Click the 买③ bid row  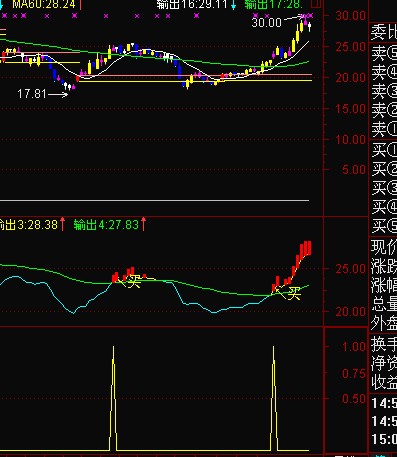pyautogui.click(x=383, y=188)
